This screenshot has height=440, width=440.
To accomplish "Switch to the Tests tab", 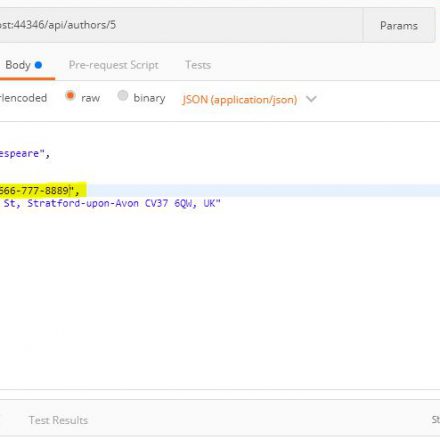I will [x=198, y=65].
